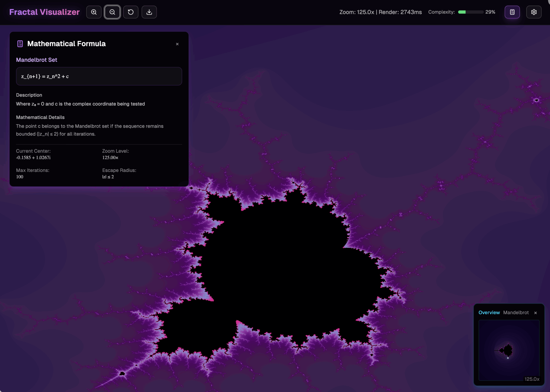
Task: Close the Mathematical Formula panel
Action: tap(177, 44)
